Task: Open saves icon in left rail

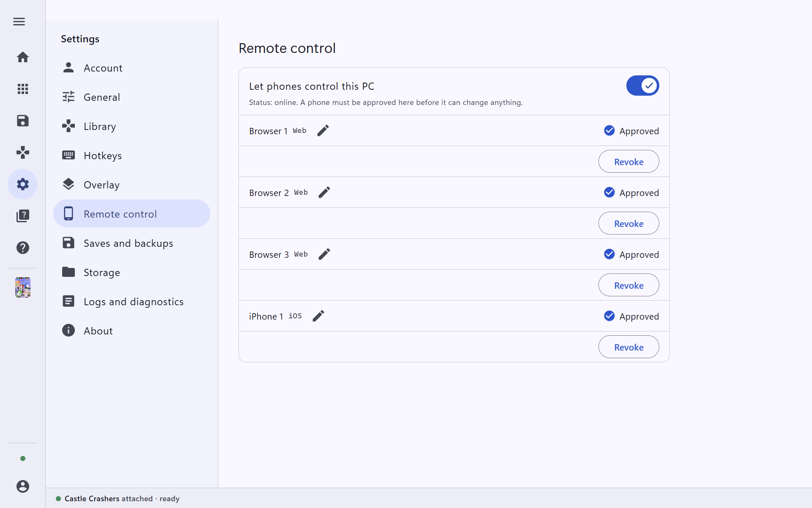Action: click(x=23, y=121)
